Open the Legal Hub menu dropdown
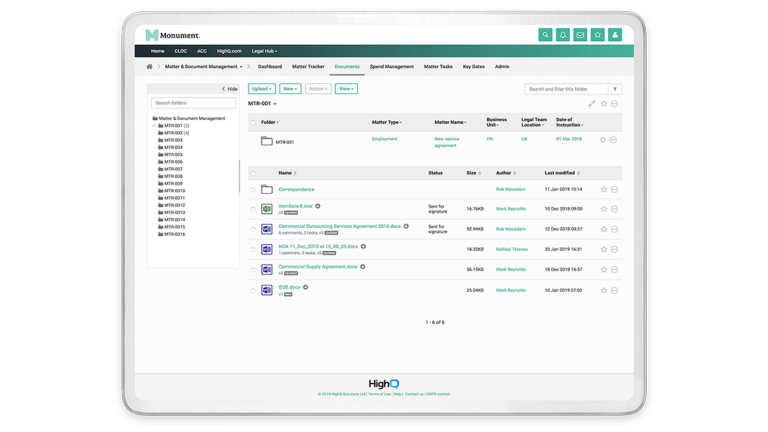 (x=264, y=51)
